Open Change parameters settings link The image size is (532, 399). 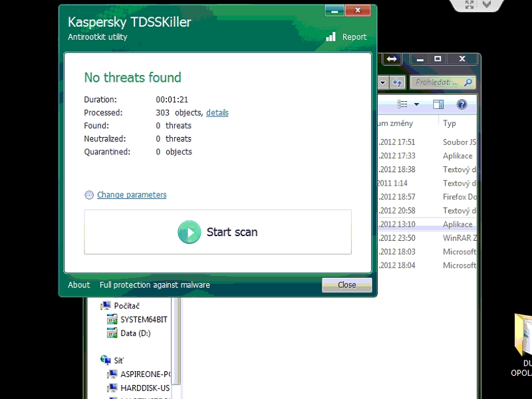point(132,195)
